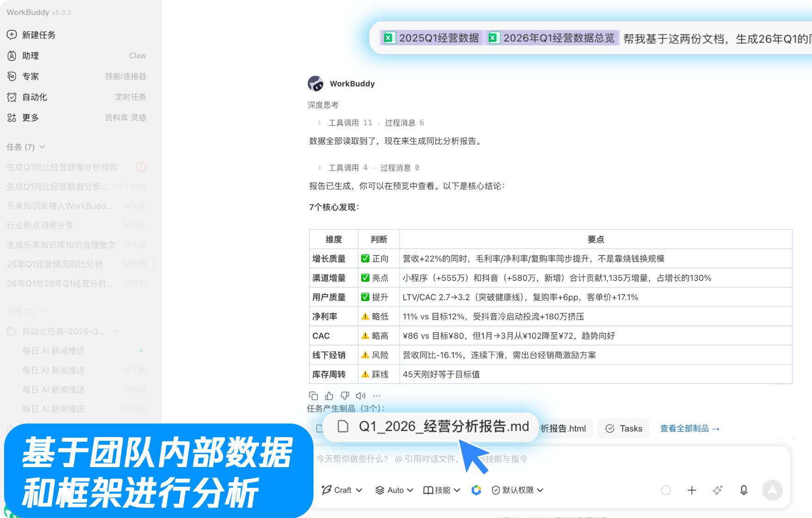Open the 默认权限 permissions dropdown
Viewport: 812px width, 518px height.
click(x=517, y=490)
